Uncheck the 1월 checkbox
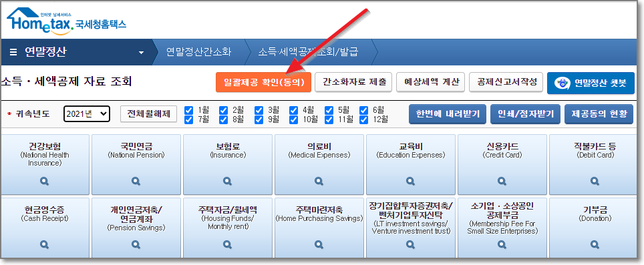The image size is (644, 265). 188,110
